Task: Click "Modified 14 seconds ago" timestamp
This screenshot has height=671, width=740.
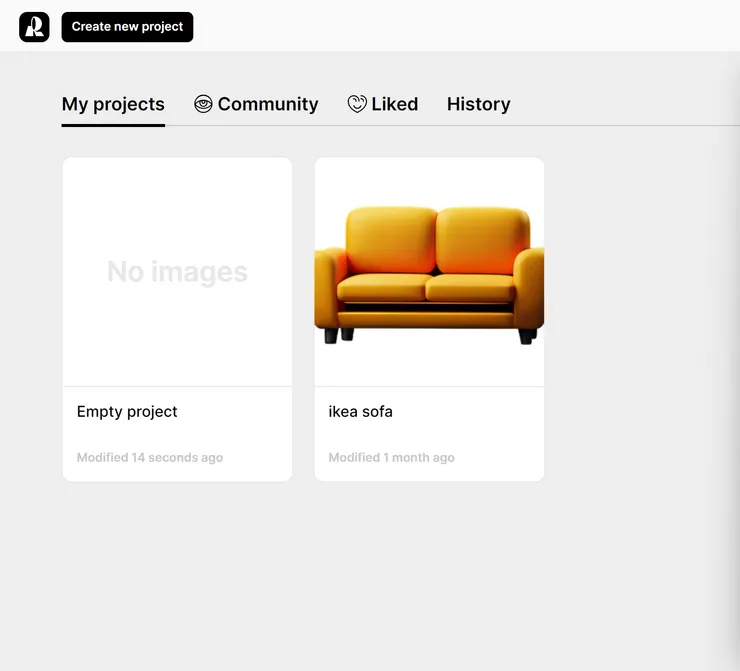Action: coord(150,458)
